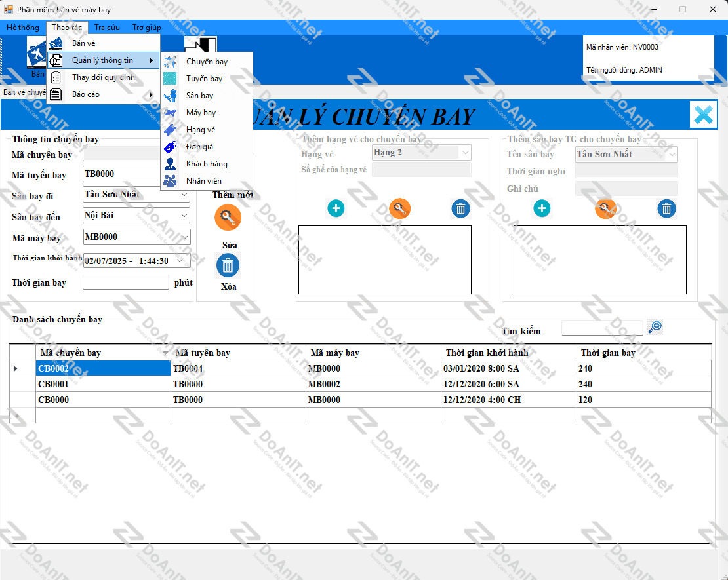Click group icon beside Nhân viên
The height and width of the screenshot is (580, 728).
pos(170,181)
